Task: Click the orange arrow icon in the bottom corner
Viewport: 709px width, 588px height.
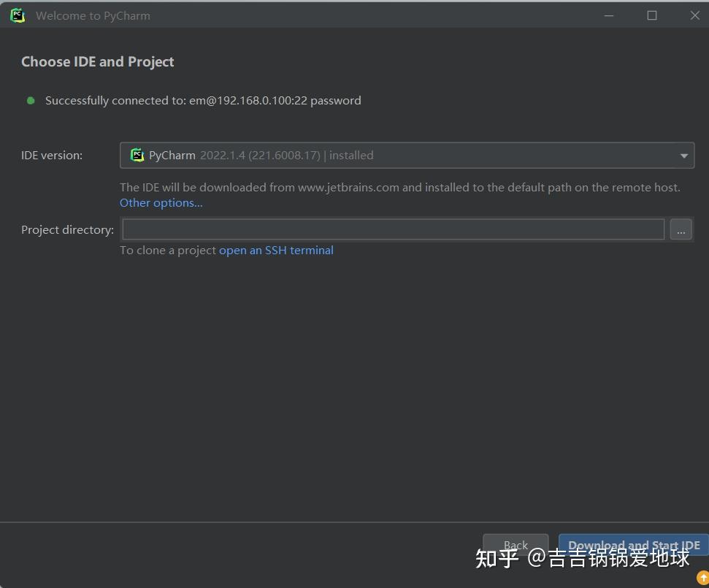Action: click(x=702, y=579)
